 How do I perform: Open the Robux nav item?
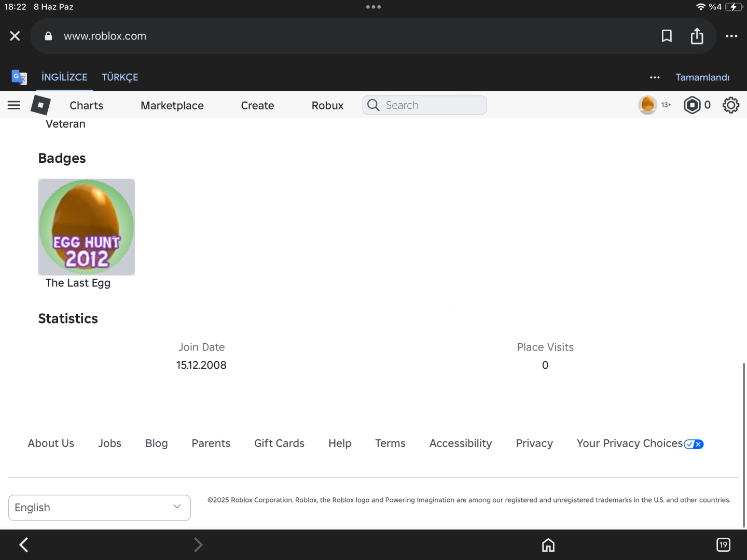coord(327,105)
